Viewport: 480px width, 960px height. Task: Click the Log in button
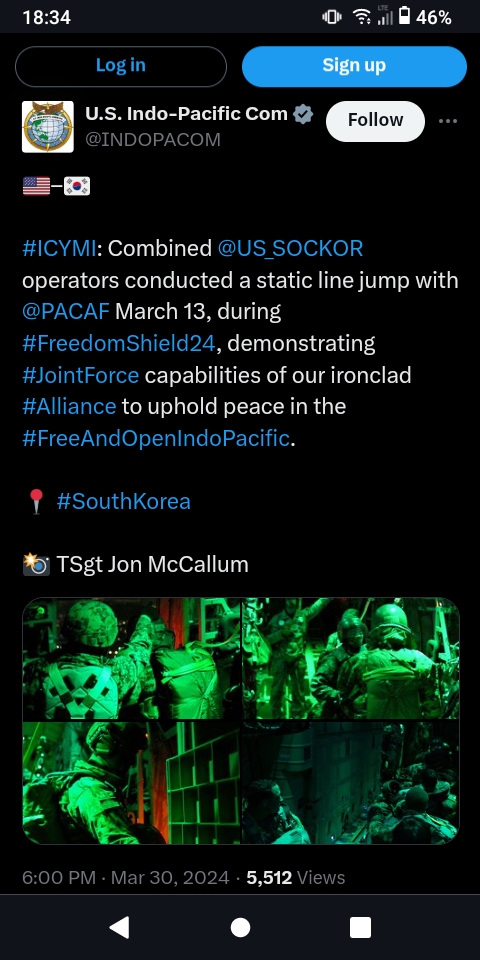pos(121,66)
